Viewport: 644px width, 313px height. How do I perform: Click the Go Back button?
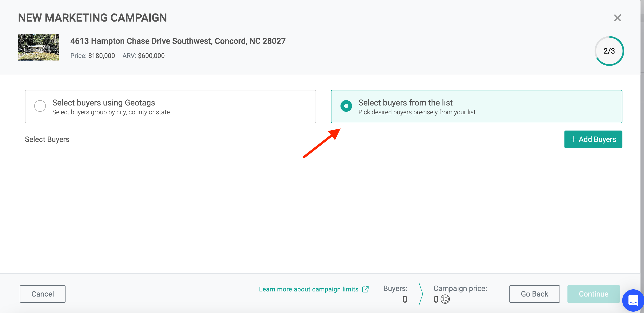535,294
